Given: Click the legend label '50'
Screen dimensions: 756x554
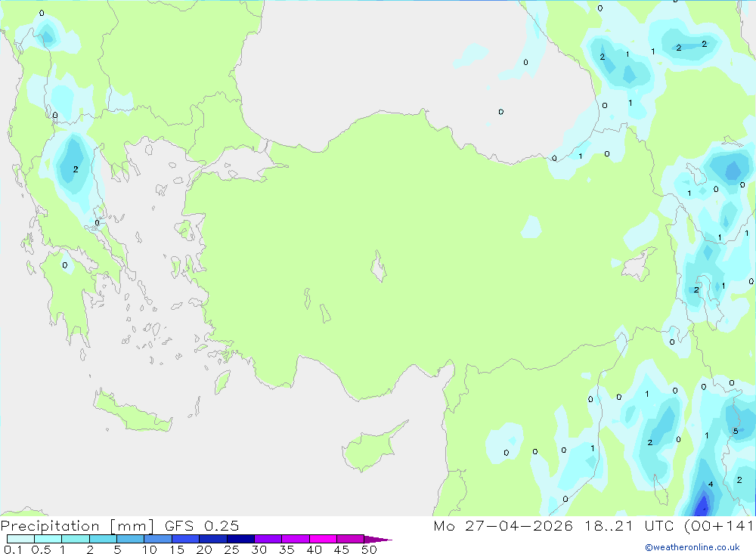Looking at the screenshot, I should click(370, 549).
